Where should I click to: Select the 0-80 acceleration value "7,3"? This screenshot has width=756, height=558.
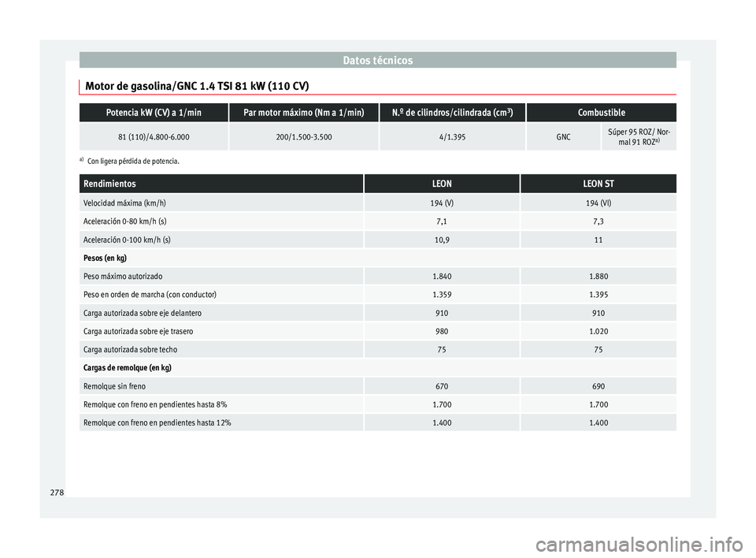coord(598,221)
